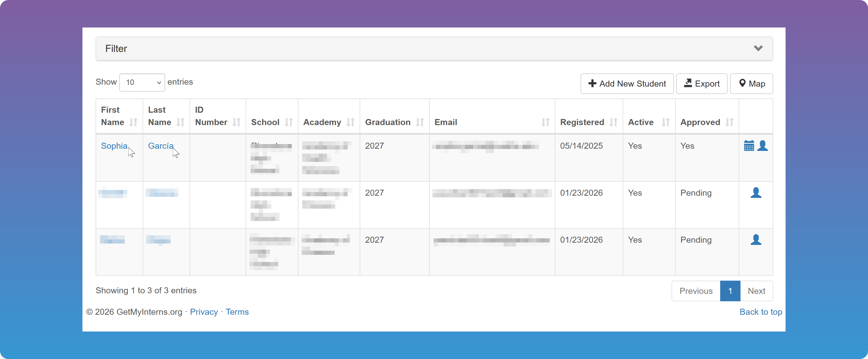Click Add New Student button
Viewport: 868px width, 359px height.
coord(627,84)
